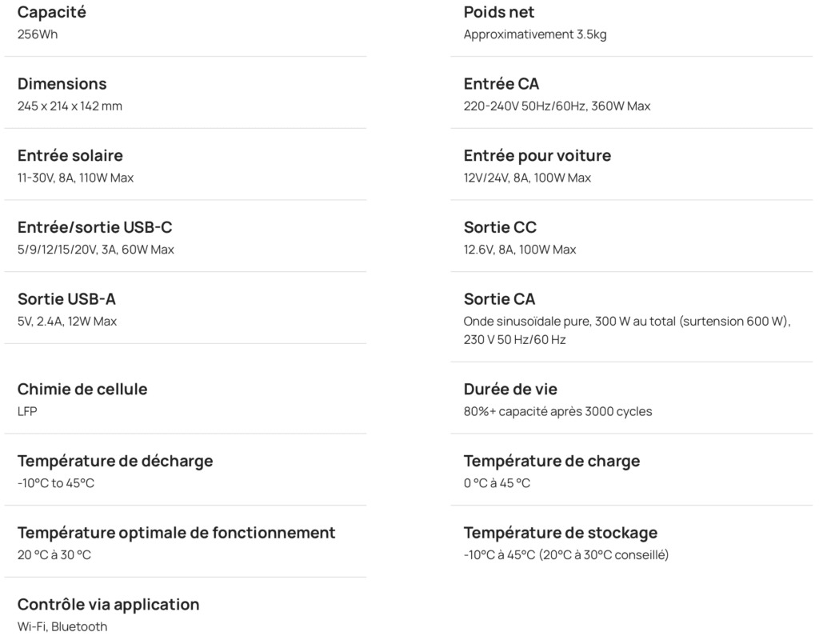Click the 245 x 214 x 142 mm value

click(x=70, y=106)
